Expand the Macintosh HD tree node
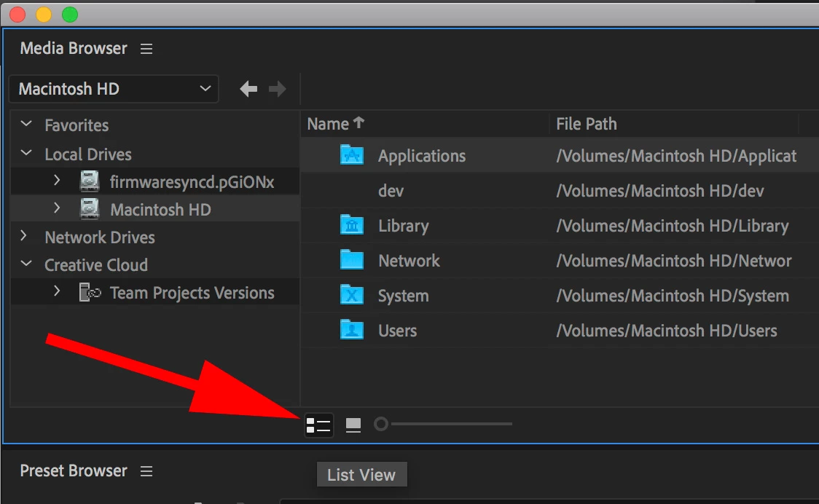The image size is (819, 504). coord(57,208)
